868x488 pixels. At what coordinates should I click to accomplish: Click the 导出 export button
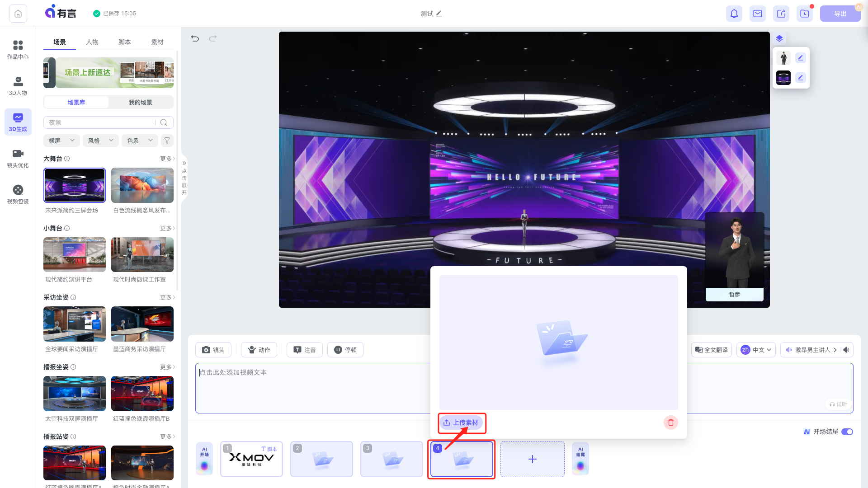coord(840,14)
